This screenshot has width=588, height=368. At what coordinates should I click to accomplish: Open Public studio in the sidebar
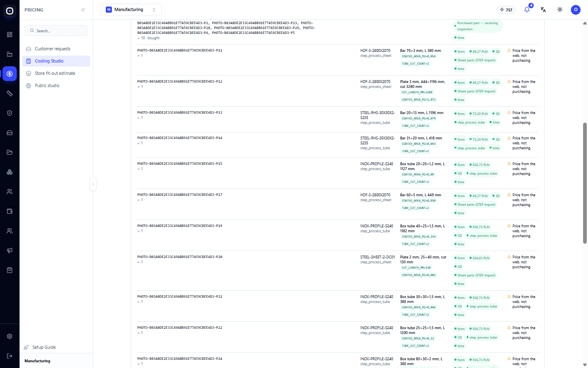tap(56, 86)
